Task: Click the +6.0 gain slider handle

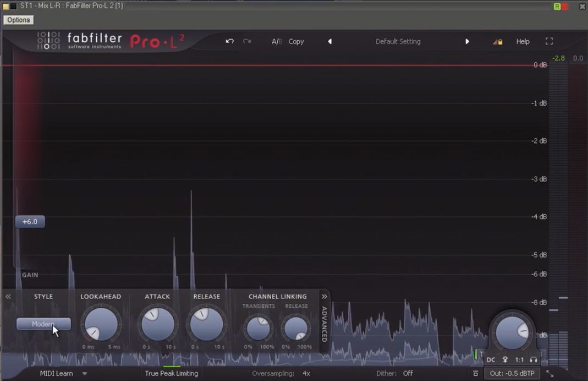Action: click(x=30, y=221)
